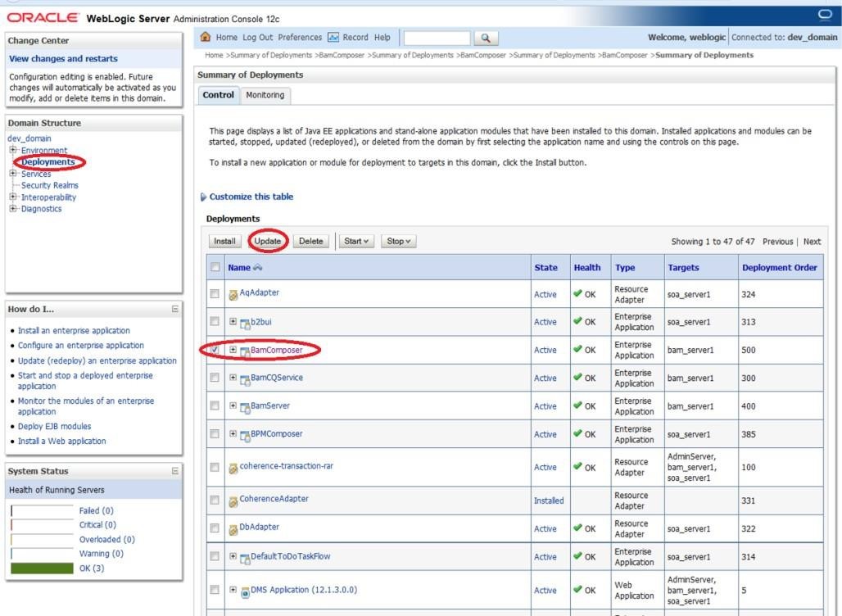Screen dimensions: 842x616
Task: Click the b2bui application icon
Action: (x=245, y=324)
